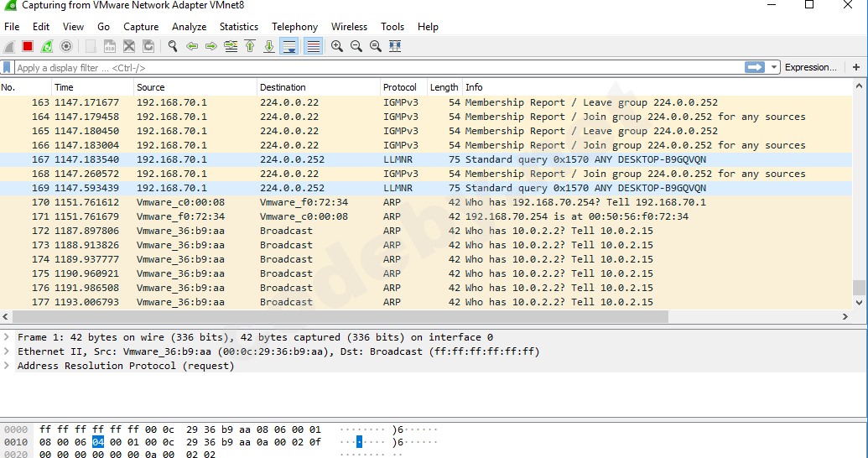Click the Find packet magnifier icon
Screen dimensions: 868x458
pyautogui.click(x=173, y=46)
